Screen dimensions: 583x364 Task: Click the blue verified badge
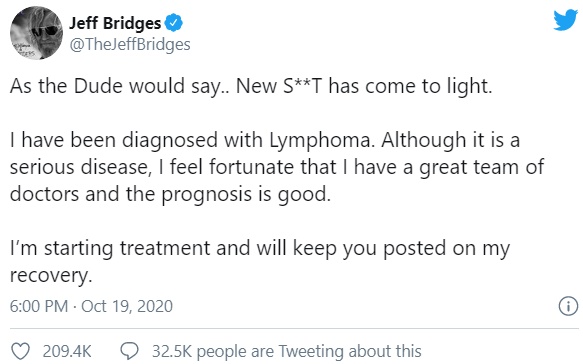(174, 23)
